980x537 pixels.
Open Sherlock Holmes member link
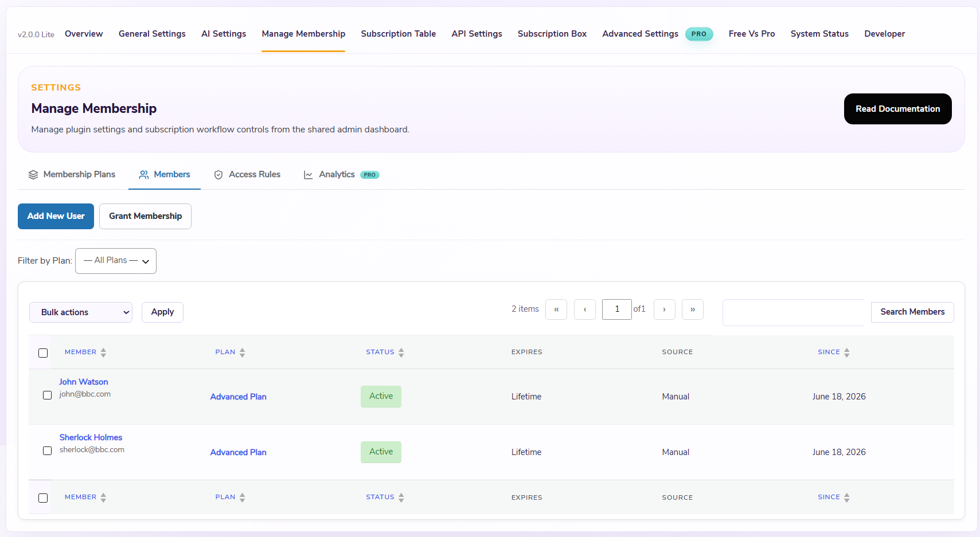point(91,437)
